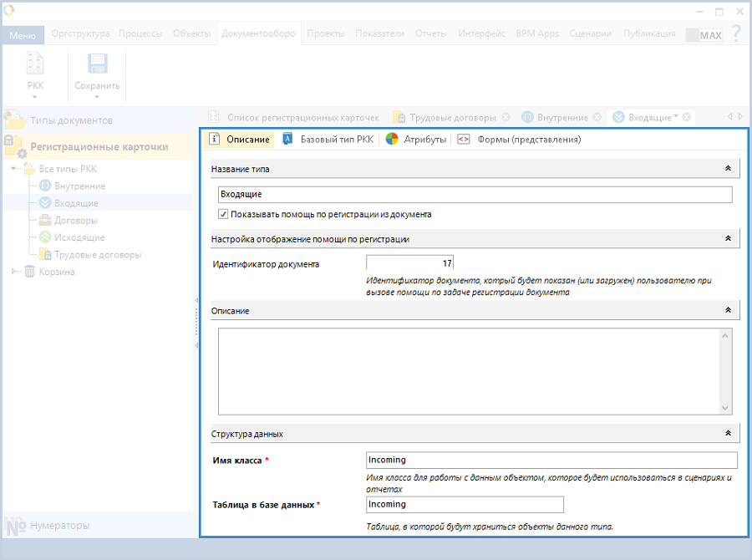Collapse the Структура данных section
This screenshot has height=560, width=752.
728,434
